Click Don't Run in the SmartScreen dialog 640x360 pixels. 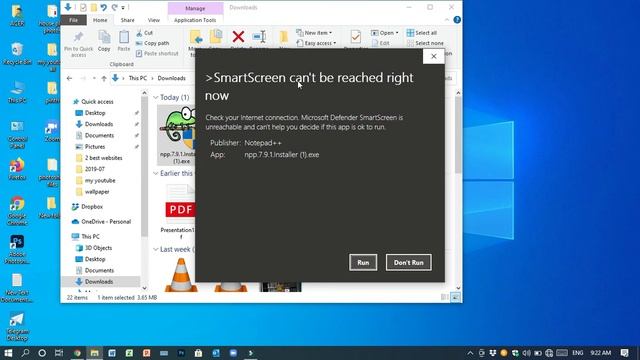[x=409, y=262]
